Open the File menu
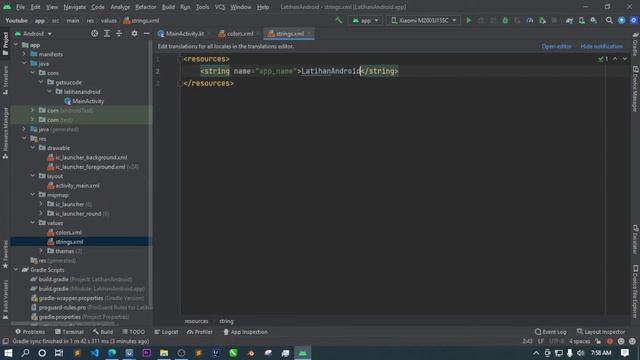The width and height of the screenshot is (640, 360). 20,7
